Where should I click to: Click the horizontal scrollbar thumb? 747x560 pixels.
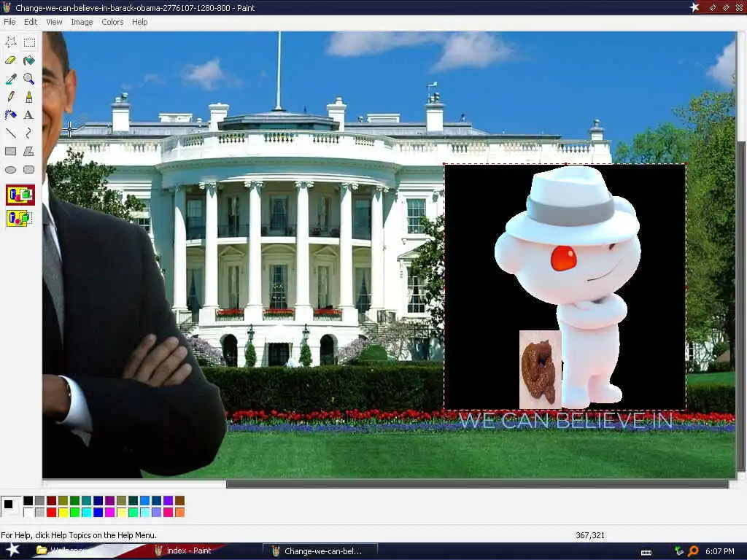[477, 484]
